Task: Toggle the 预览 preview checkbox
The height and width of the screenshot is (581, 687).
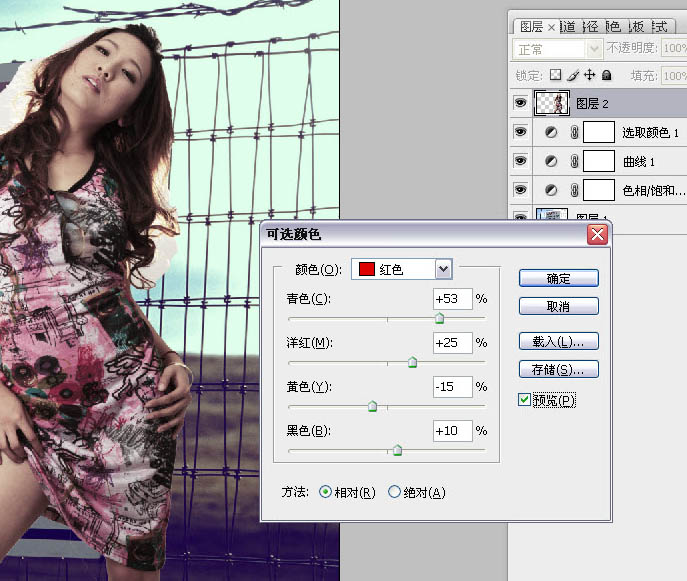Action: click(x=525, y=400)
